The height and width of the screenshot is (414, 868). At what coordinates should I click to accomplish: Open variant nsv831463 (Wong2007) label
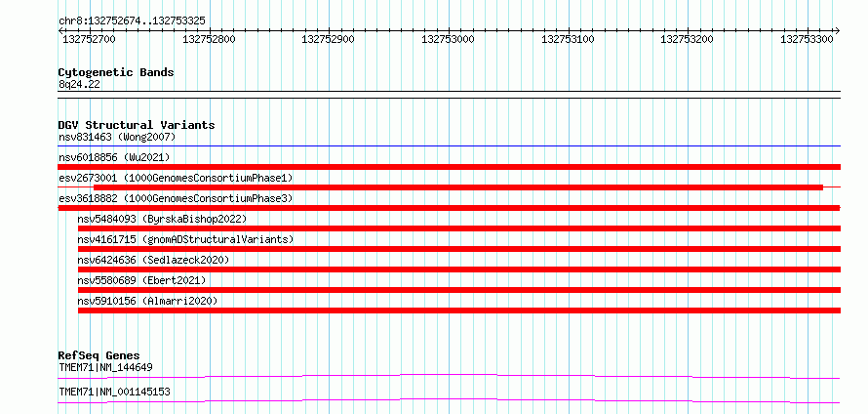click(x=117, y=137)
